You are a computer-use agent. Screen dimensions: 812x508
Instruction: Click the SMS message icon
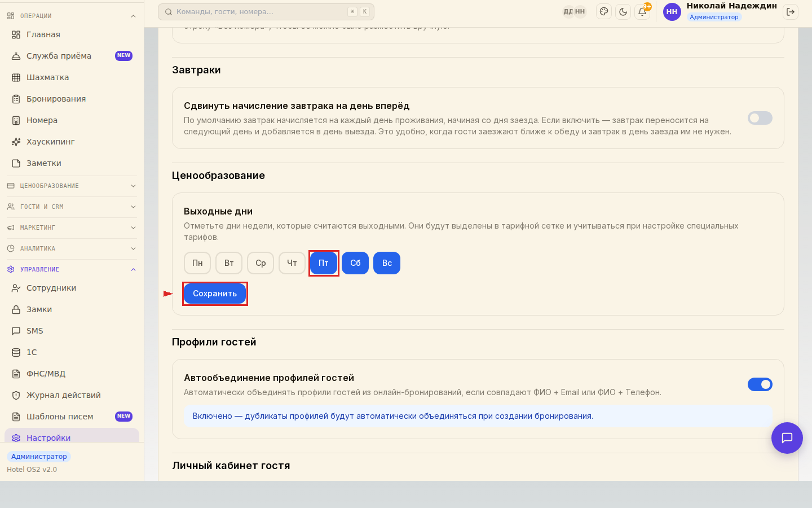pos(16,331)
